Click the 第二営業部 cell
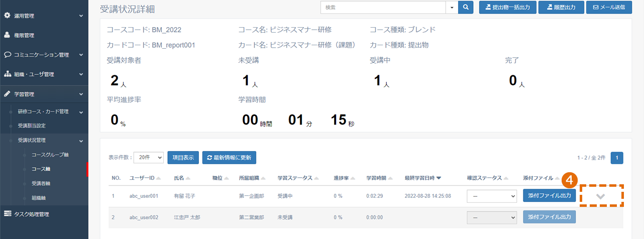 click(x=252, y=217)
